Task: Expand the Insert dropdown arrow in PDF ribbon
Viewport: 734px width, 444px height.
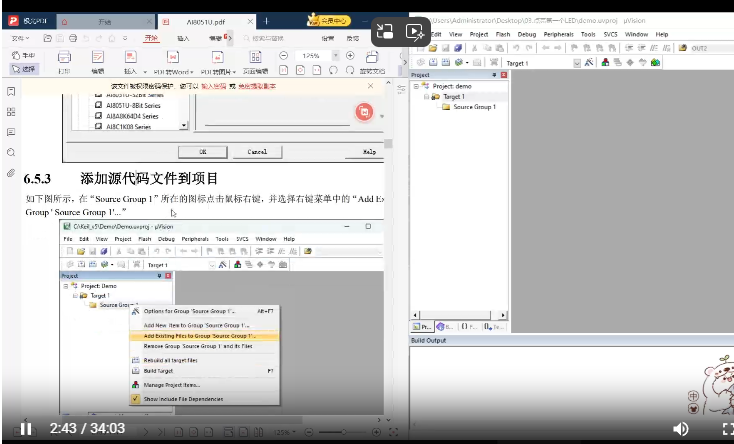Action: point(145,72)
